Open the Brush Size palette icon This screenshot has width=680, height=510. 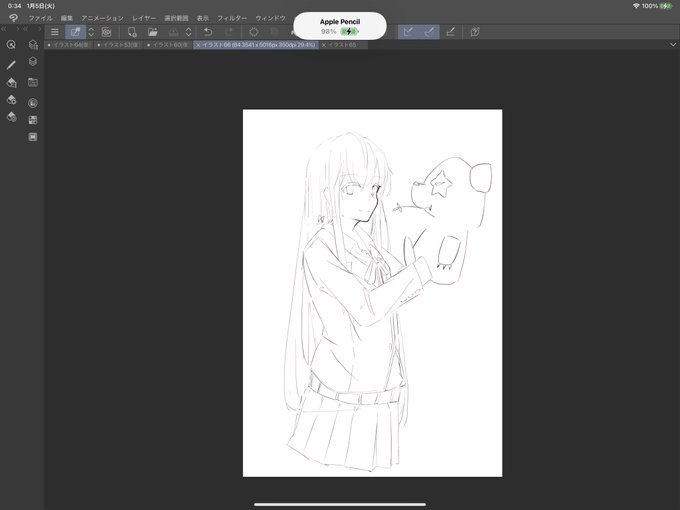pyautogui.click(x=11, y=100)
